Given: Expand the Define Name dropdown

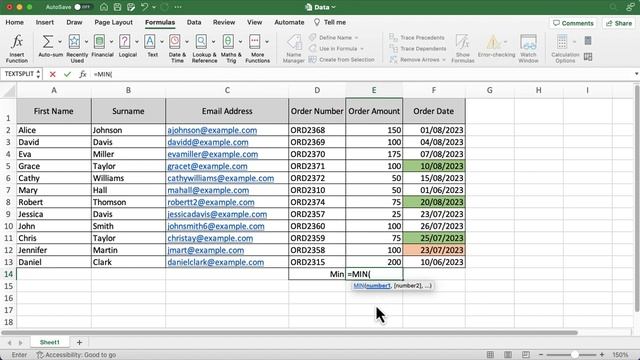Looking at the screenshot, I should 356,38.
